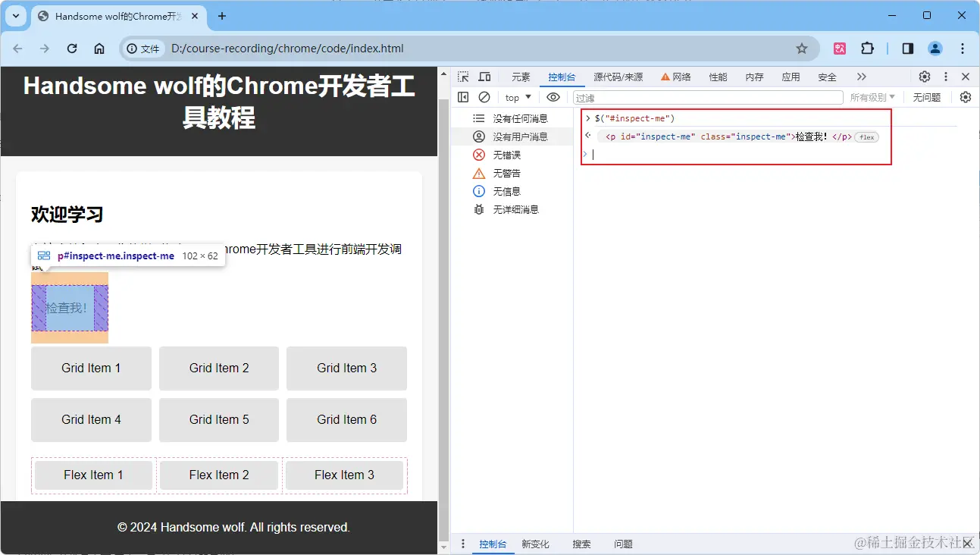This screenshot has height=555, width=980.
Task: Select 无信息 filter in sidebar
Action: coord(512,191)
